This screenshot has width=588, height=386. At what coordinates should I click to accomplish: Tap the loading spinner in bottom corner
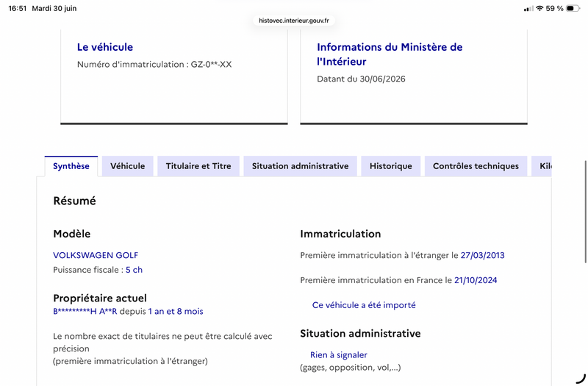(x=581, y=379)
